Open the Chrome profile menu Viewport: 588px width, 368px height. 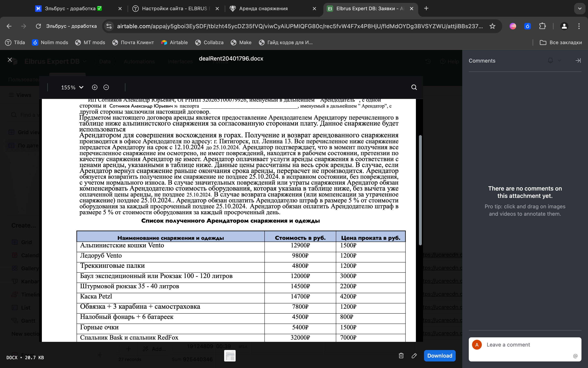[564, 26]
